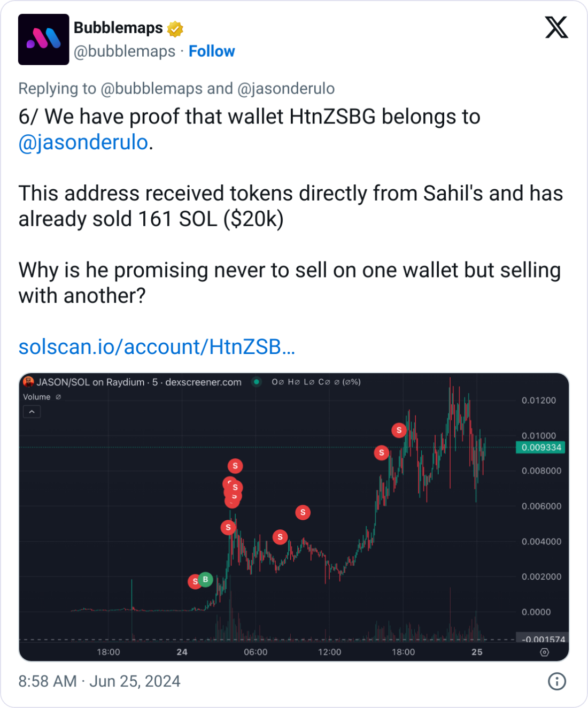The height and width of the screenshot is (708, 588).
Task: Click @jasonderulo in the Replying to line
Action: (x=285, y=89)
